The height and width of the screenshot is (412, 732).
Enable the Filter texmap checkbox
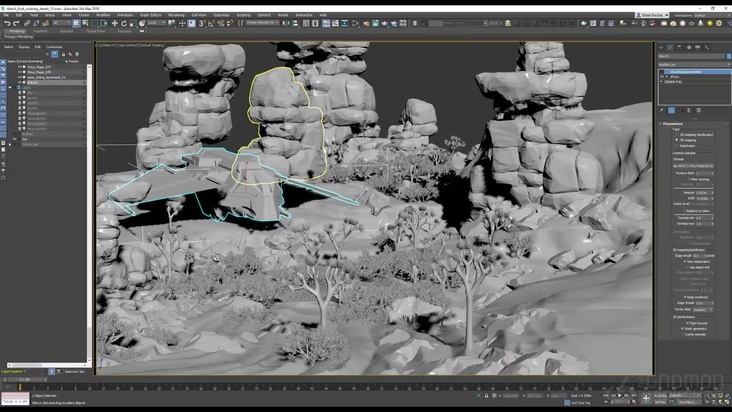coord(688,180)
